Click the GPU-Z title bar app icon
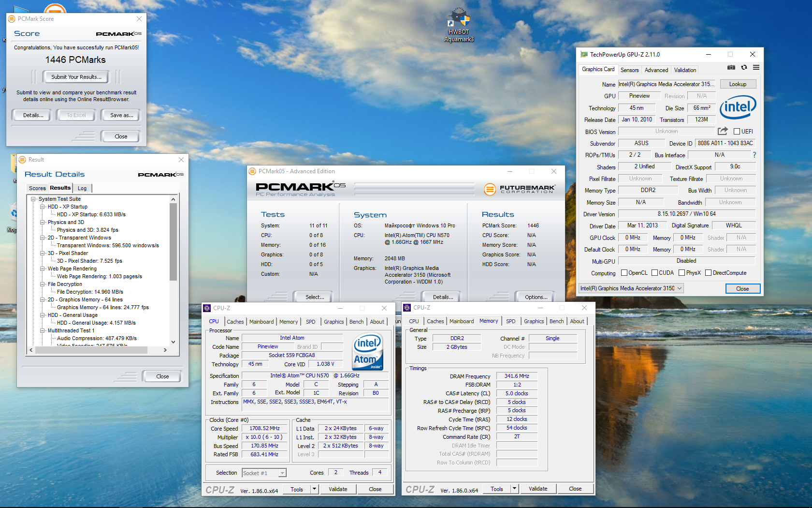Viewport: 812px width, 508px height. [x=584, y=55]
